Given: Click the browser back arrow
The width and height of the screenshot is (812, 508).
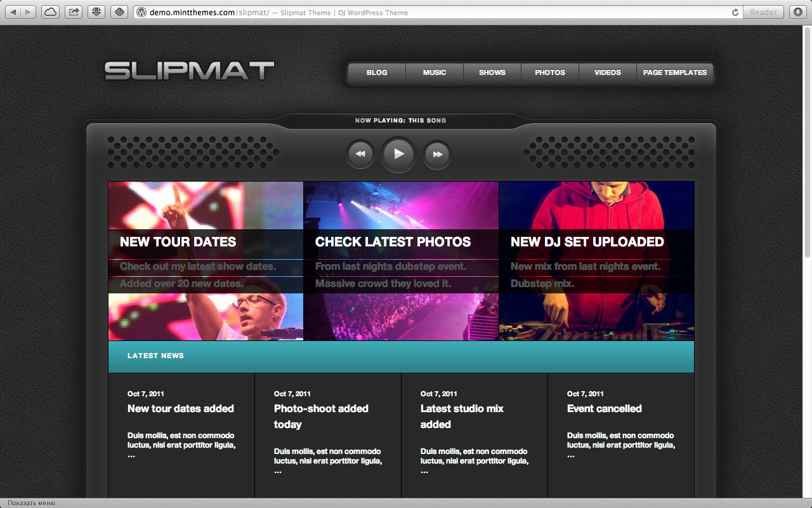Looking at the screenshot, I should tap(14, 12).
